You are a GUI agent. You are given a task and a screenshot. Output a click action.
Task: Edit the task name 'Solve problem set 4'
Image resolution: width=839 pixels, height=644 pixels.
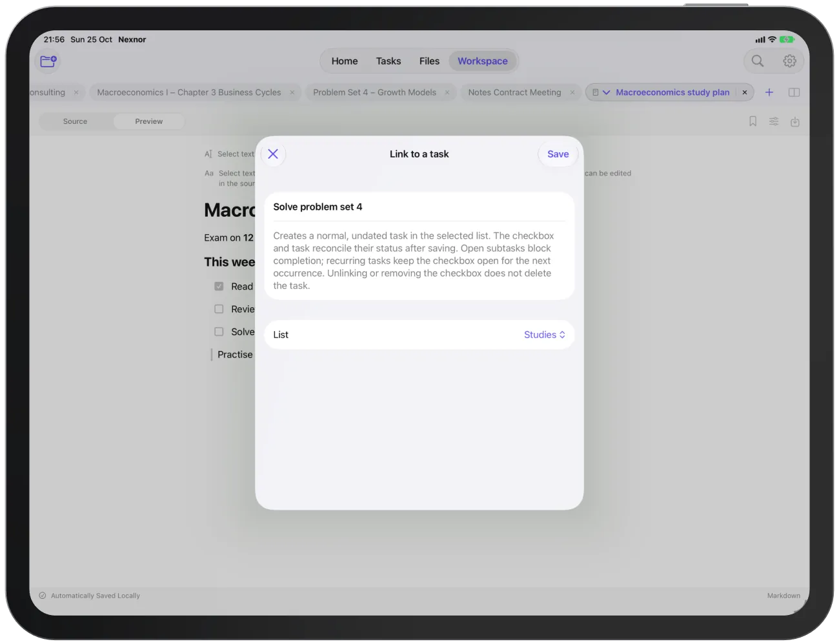419,207
